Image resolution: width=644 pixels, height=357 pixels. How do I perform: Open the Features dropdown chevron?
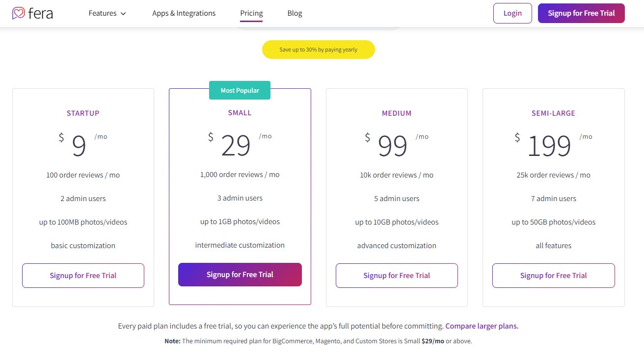pyautogui.click(x=123, y=13)
